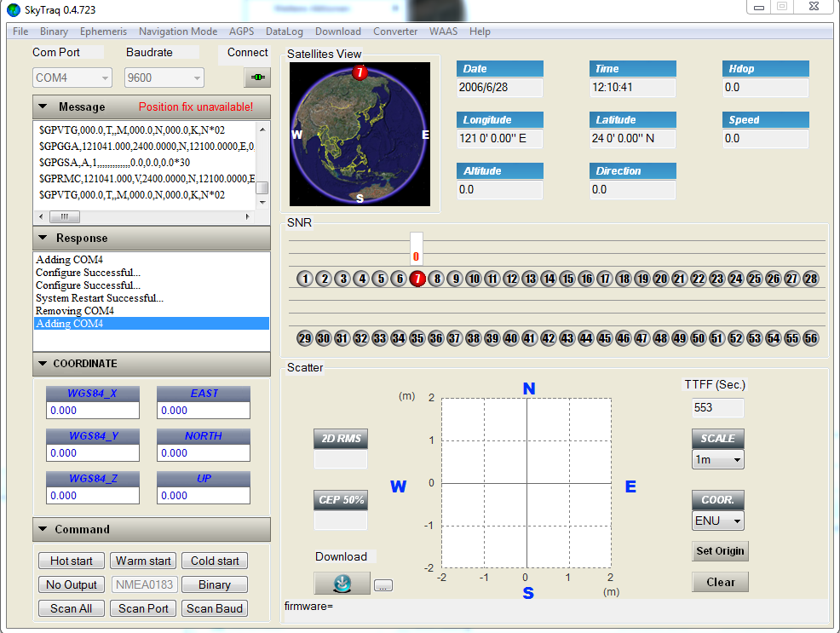Open the SCALE 1m dropdown
Screen dimensions: 840x633
(x=718, y=459)
